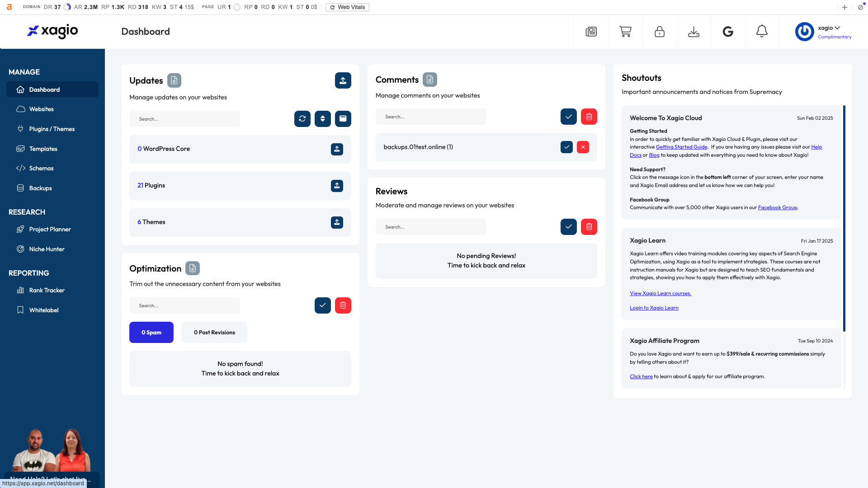Open the Optimization documentation icon

click(x=193, y=268)
